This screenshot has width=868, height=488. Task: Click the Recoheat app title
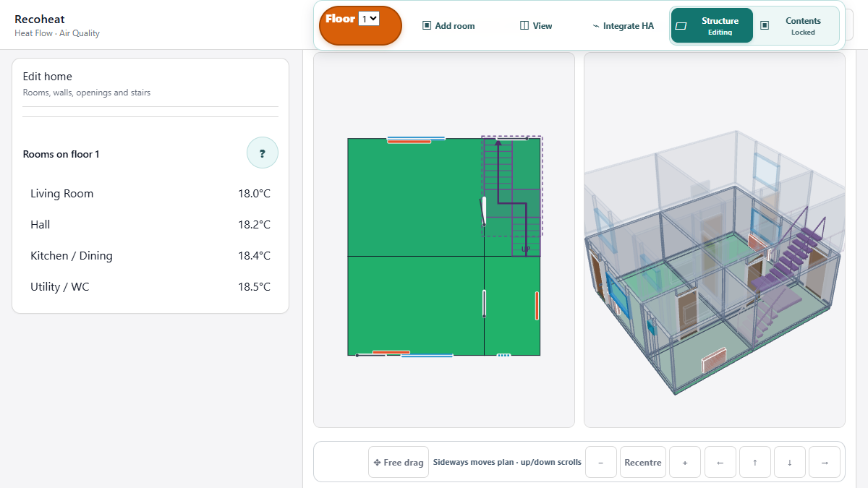coord(40,20)
